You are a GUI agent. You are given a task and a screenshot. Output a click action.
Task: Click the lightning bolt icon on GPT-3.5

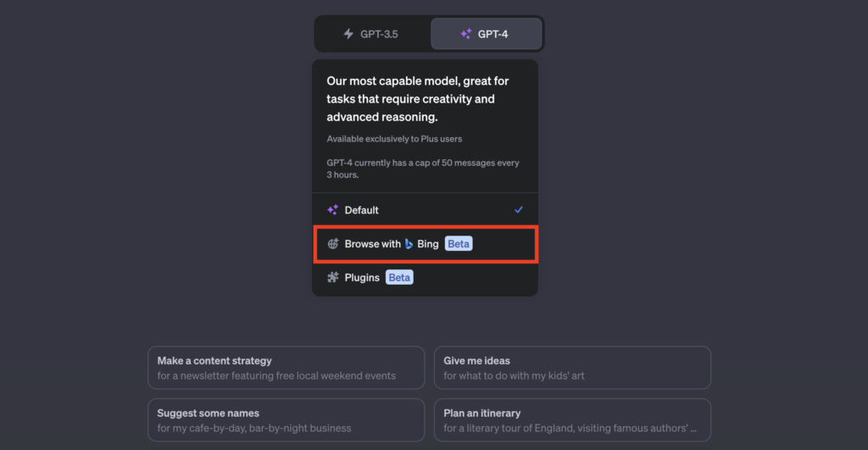tap(348, 34)
